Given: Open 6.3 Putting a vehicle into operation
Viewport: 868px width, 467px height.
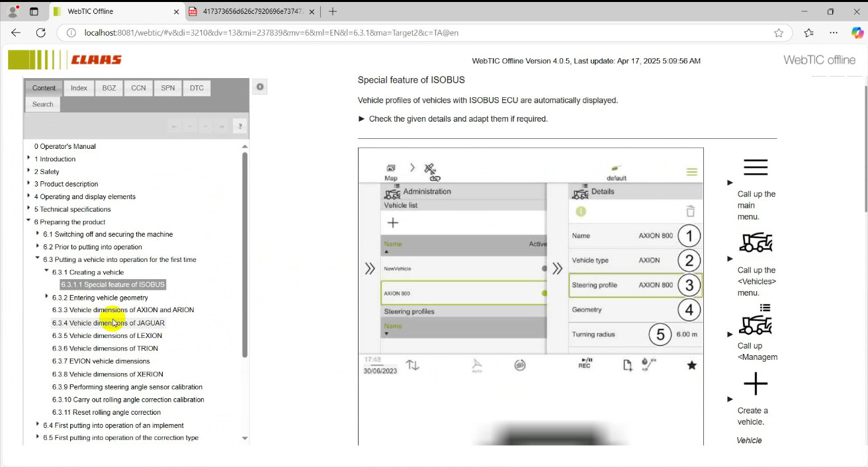Looking at the screenshot, I should (x=120, y=260).
